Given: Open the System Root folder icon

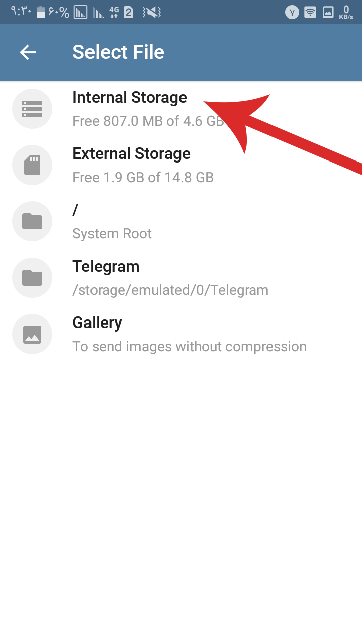Looking at the screenshot, I should click(x=32, y=221).
